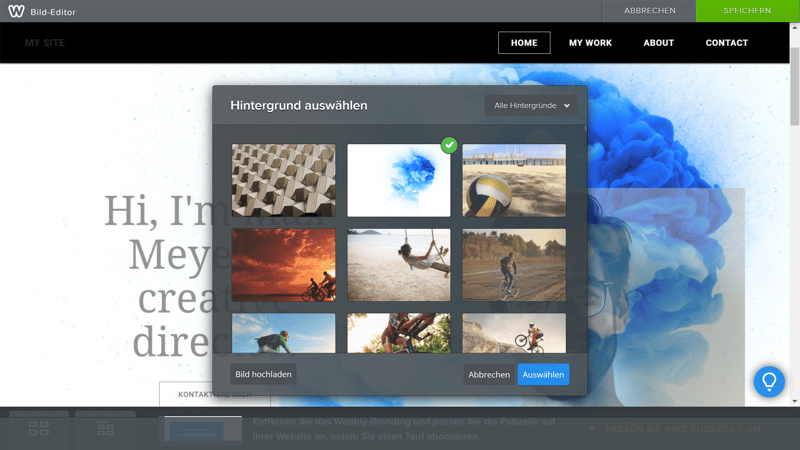Pick the green-jacket cyclist blue sky thumbnail
This screenshot has height=450, width=800.
[x=284, y=333]
